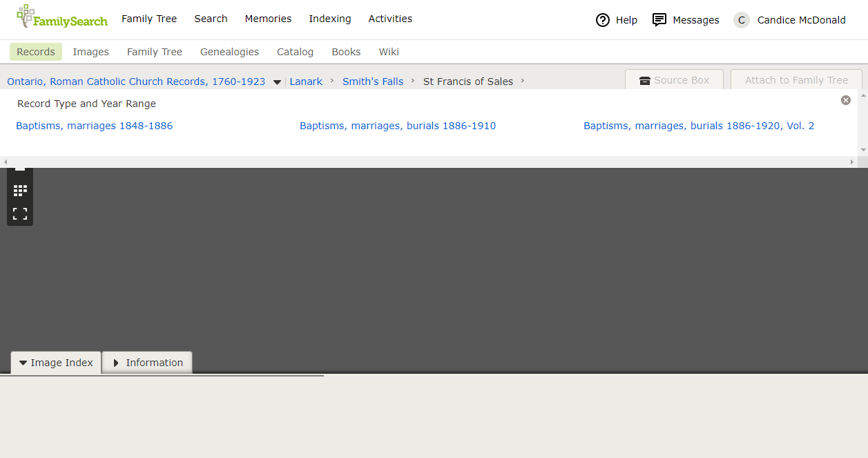Click the FamilySearch logo
868x458 pixels.
pyautogui.click(x=62, y=17)
